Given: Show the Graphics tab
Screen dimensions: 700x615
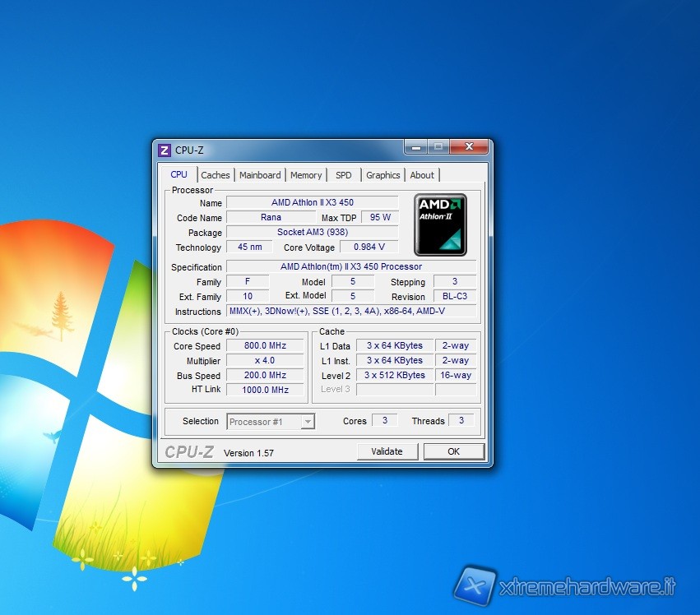Looking at the screenshot, I should click(383, 175).
